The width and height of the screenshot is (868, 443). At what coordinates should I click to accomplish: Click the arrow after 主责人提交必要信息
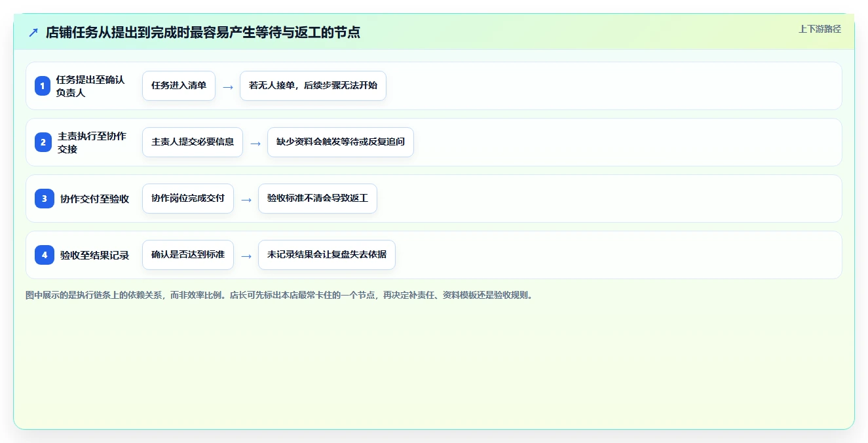point(255,143)
